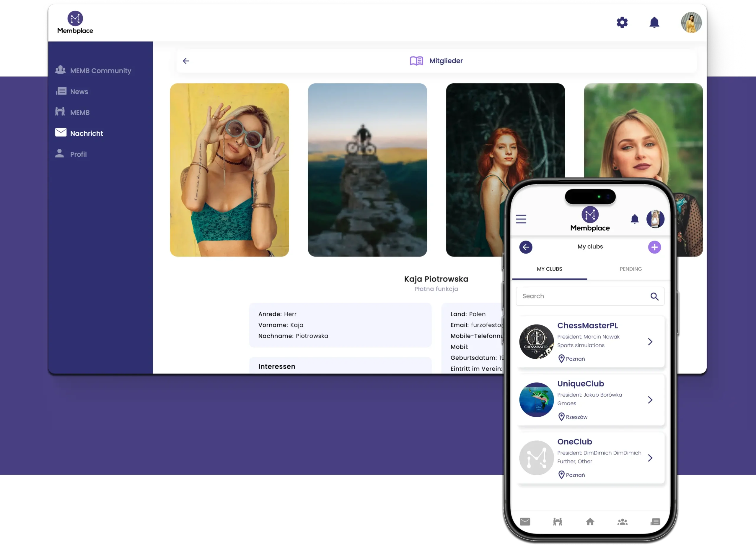The image size is (756, 550).
Task: Open MEMB Community in sidebar
Action: point(100,71)
